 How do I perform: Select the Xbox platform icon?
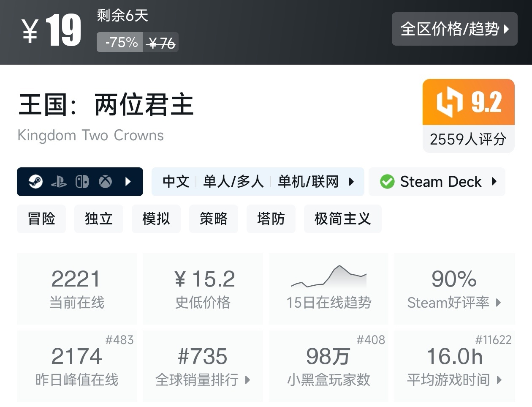coord(105,181)
